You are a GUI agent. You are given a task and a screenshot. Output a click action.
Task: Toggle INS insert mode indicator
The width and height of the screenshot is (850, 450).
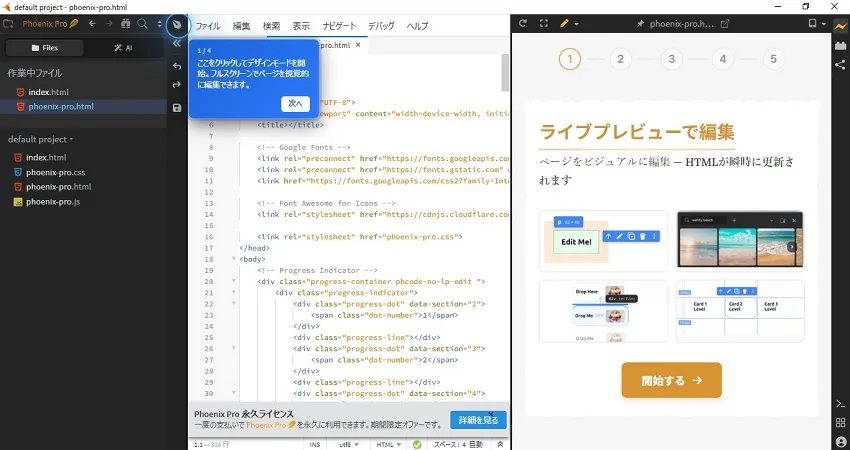coord(315,445)
